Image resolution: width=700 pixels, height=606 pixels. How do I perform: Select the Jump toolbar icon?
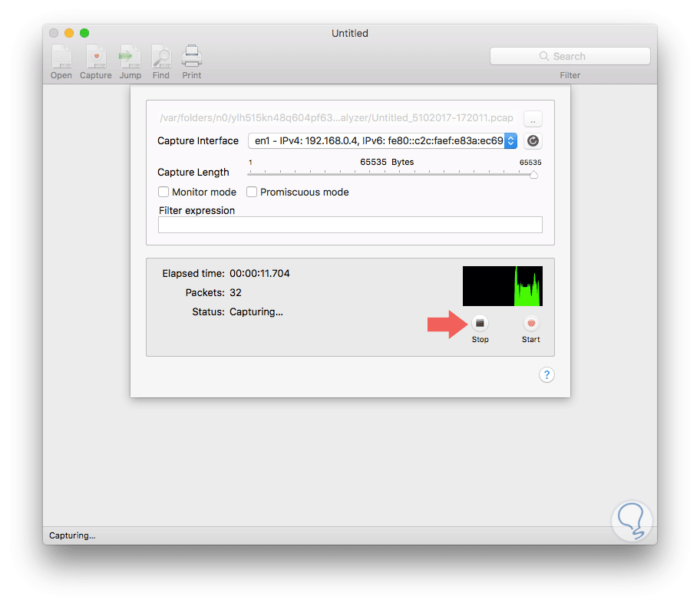point(130,62)
